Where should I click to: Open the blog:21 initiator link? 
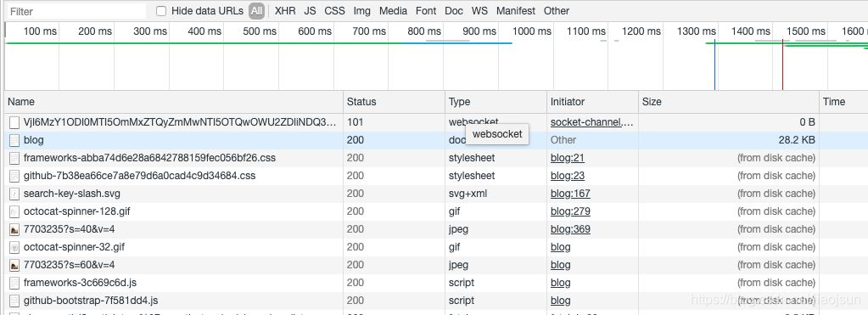coord(568,158)
